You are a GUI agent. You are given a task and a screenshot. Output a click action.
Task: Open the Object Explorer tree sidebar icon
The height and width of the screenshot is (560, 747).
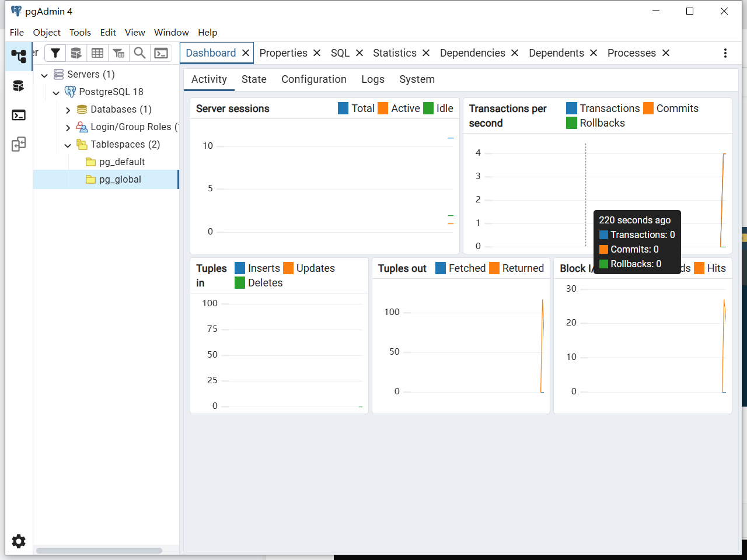pyautogui.click(x=19, y=56)
